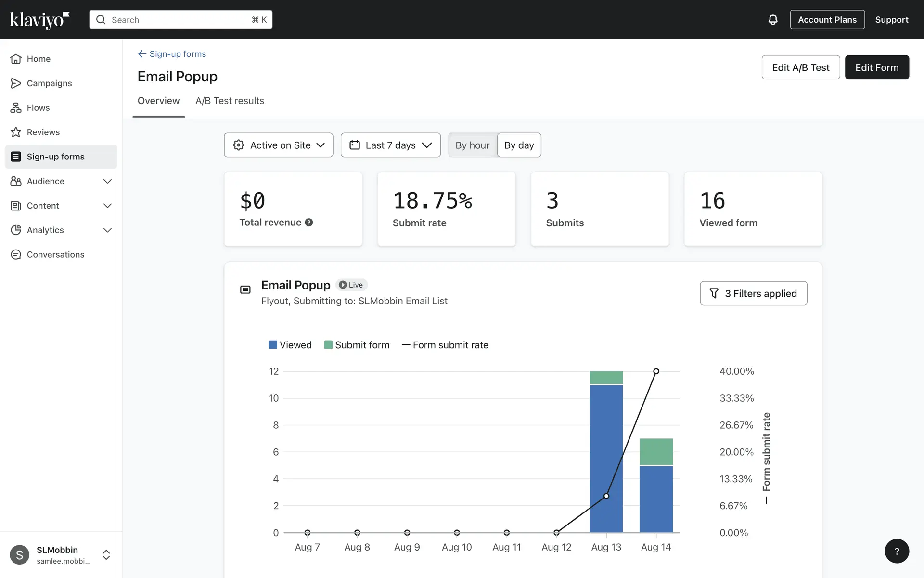Open the round help button
Screen dimensions: 924x578
point(897,551)
